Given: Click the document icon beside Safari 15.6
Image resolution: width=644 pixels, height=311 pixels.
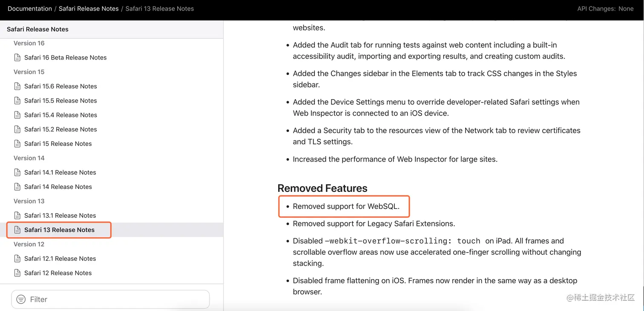Looking at the screenshot, I should (17, 86).
